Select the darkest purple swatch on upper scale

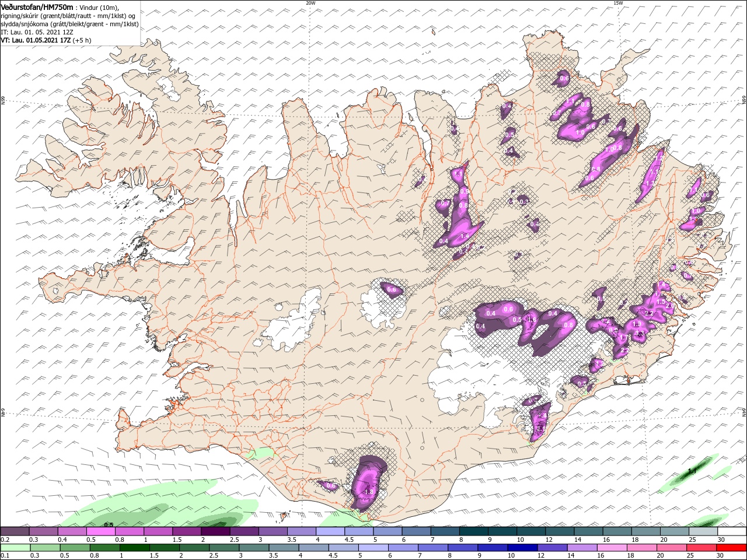[x=215, y=531]
